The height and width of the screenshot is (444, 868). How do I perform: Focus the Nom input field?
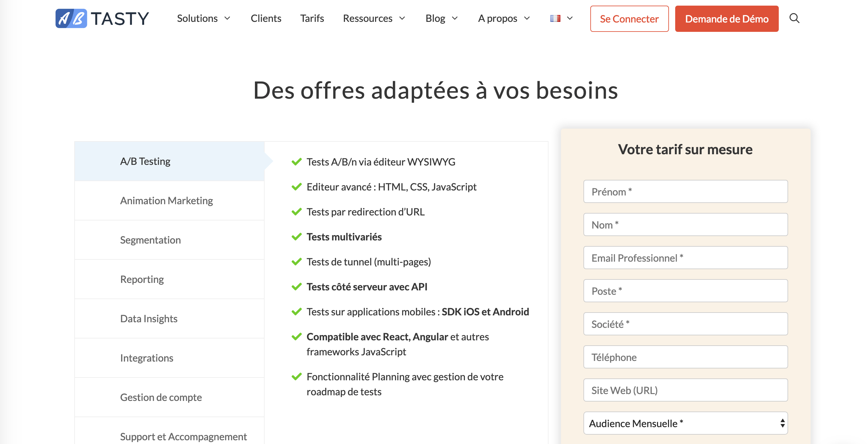pyautogui.click(x=685, y=224)
